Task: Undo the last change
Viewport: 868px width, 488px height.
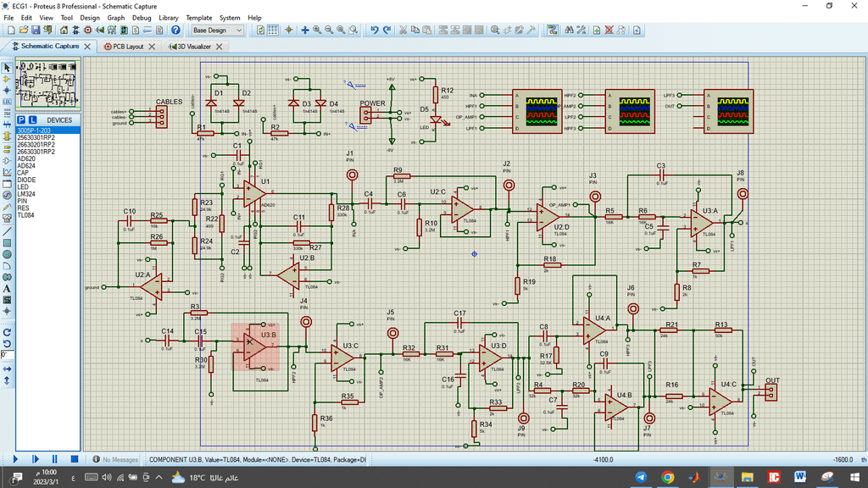Action: pyautogui.click(x=375, y=30)
